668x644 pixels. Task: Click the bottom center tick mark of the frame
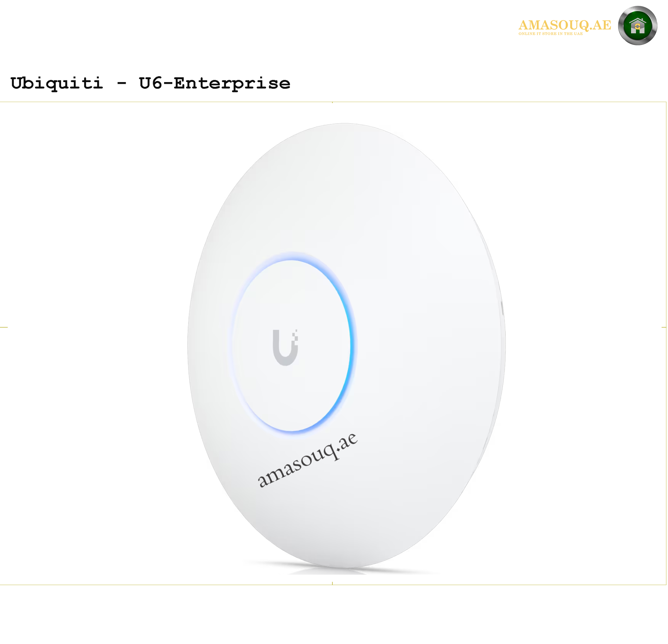point(332,583)
